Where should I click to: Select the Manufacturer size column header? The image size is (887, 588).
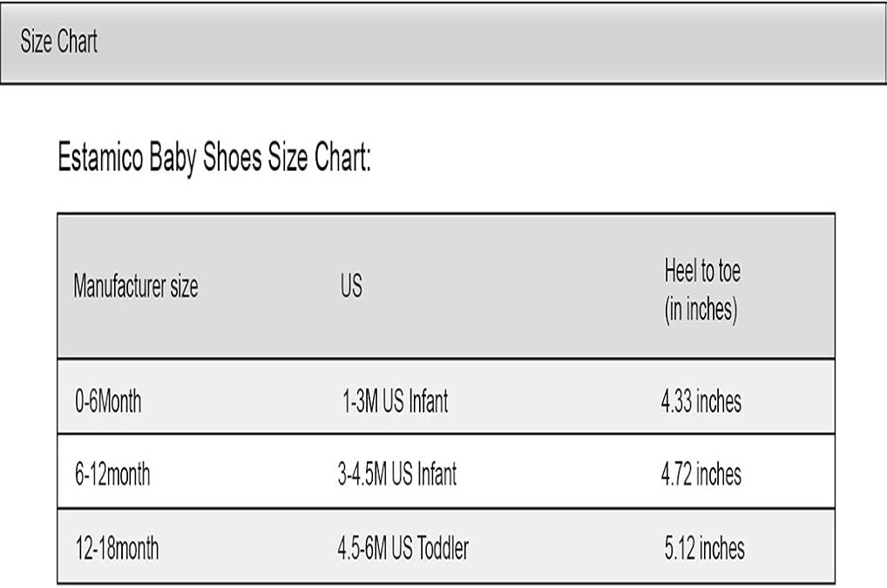pyautogui.click(x=135, y=287)
